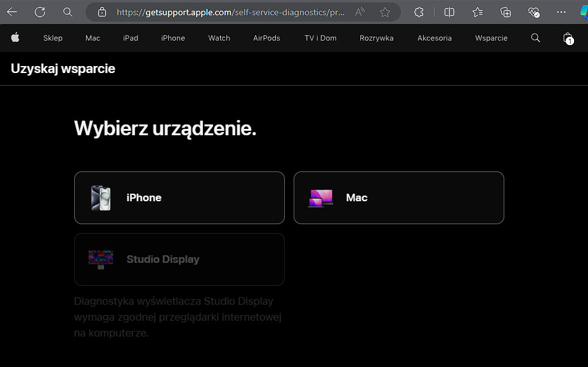Choose the Mac device card
This screenshot has height=367, width=588.
[398, 197]
